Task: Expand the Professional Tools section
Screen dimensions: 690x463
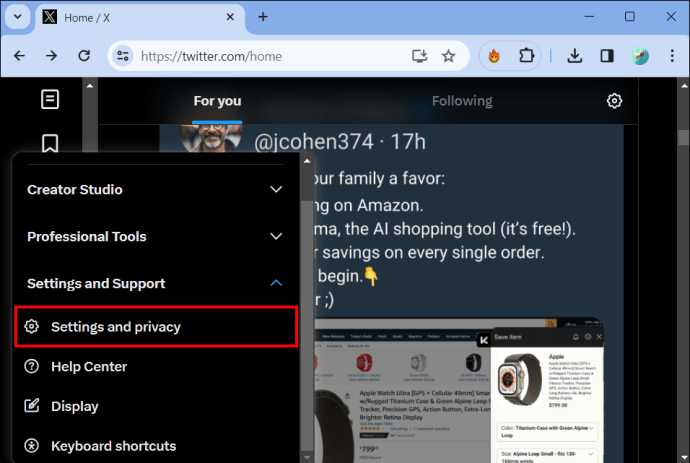Action: 154,236
